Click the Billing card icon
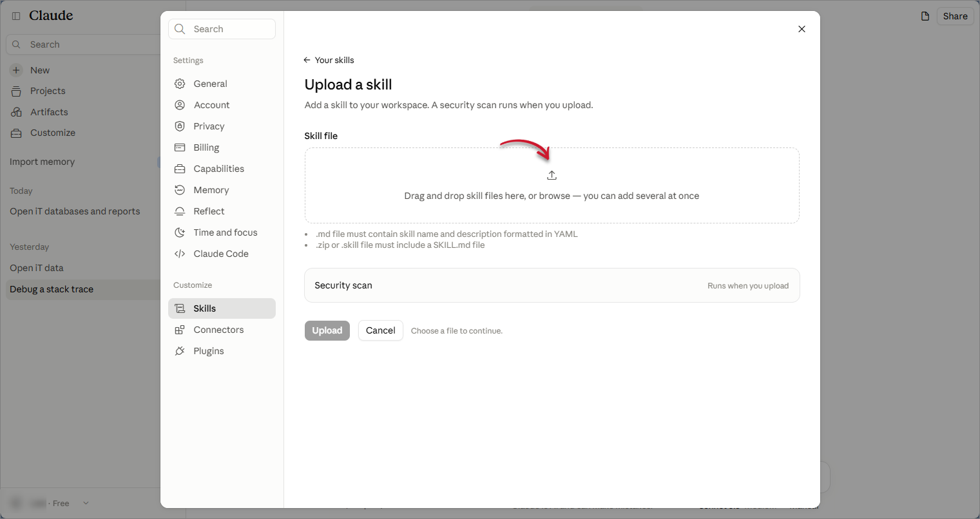980x519 pixels. click(x=180, y=147)
